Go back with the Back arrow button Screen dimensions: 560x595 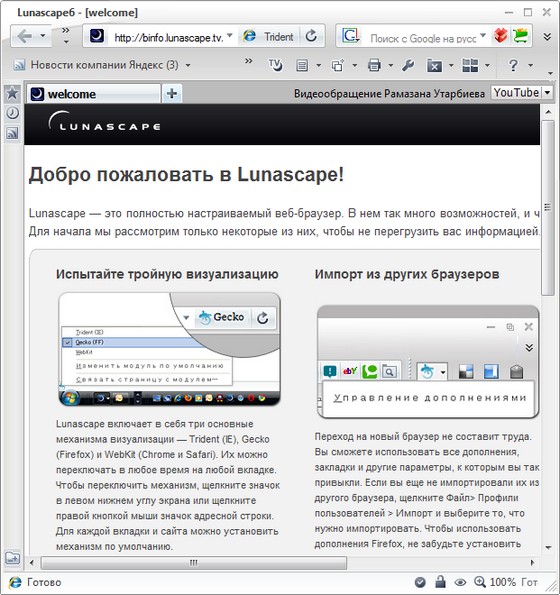coord(25,36)
